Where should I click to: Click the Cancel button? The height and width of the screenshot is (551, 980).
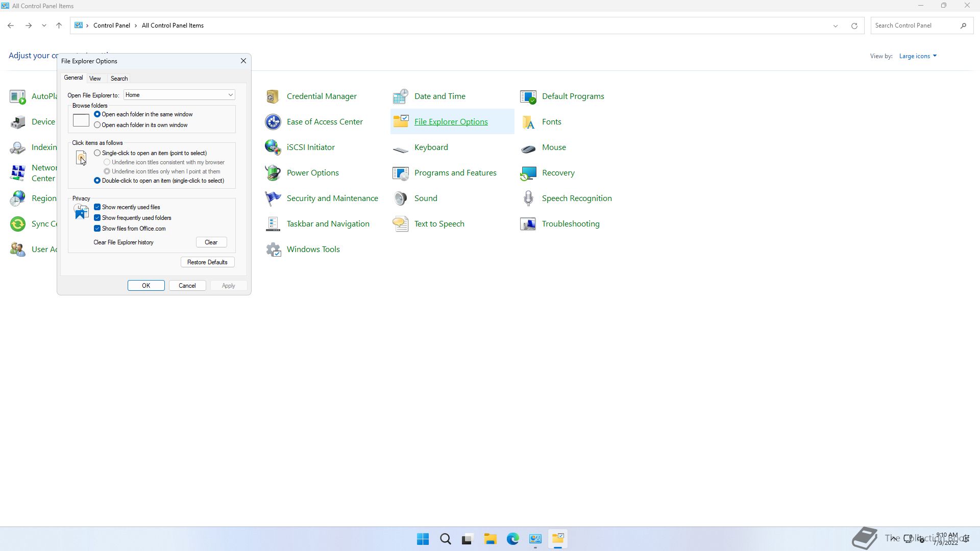(x=187, y=286)
